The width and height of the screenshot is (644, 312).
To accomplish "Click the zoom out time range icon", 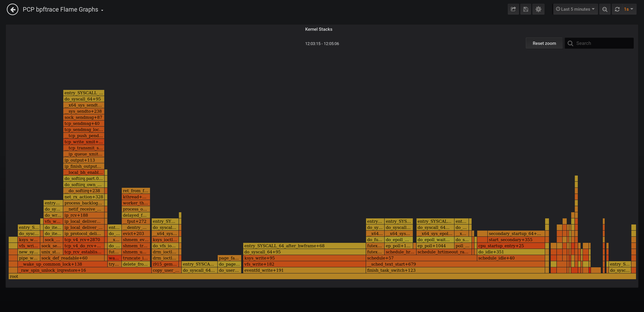I will click(x=605, y=9).
